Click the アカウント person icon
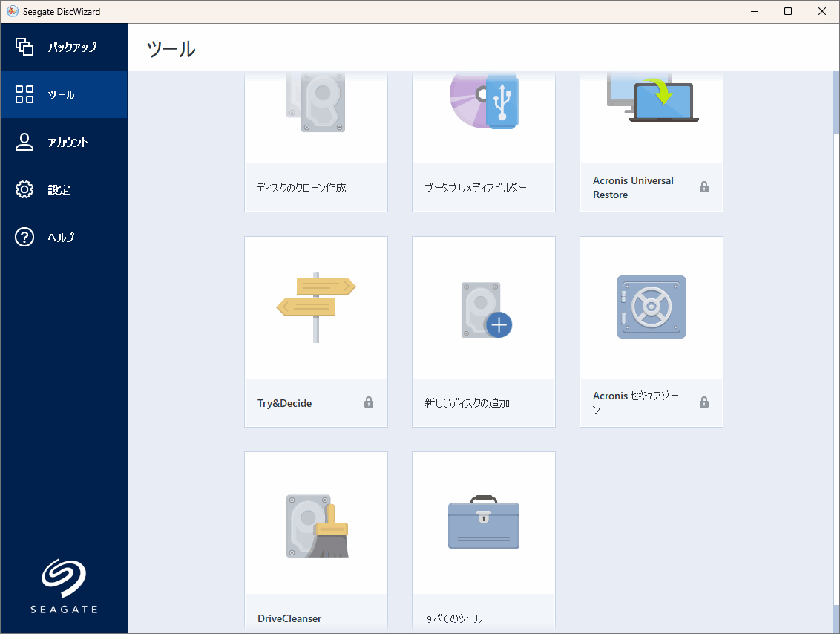 click(x=24, y=142)
